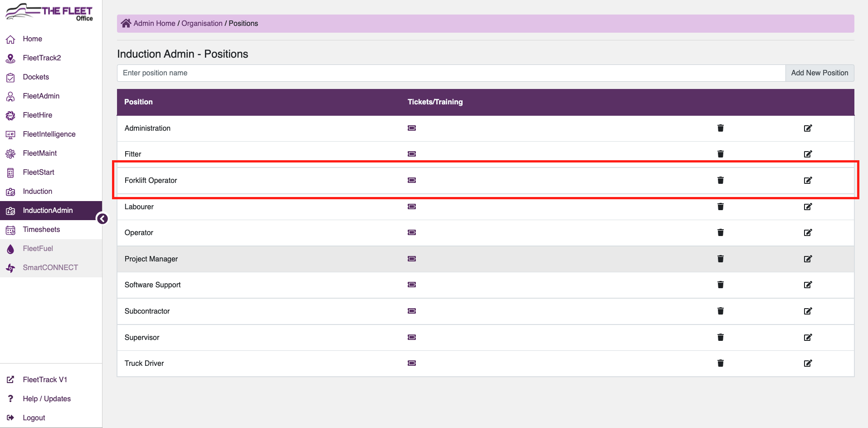Delete the Forklift Operator position

point(720,180)
